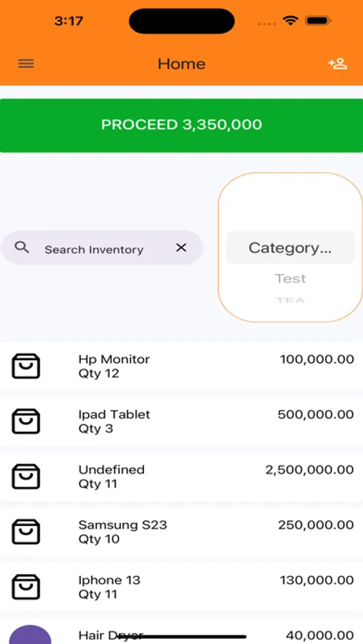Image resolution: width=363 pixels, height=644 pixels.
Task: Tap the Ipad Tablet bag icon
Action: (x=26, y=421)
